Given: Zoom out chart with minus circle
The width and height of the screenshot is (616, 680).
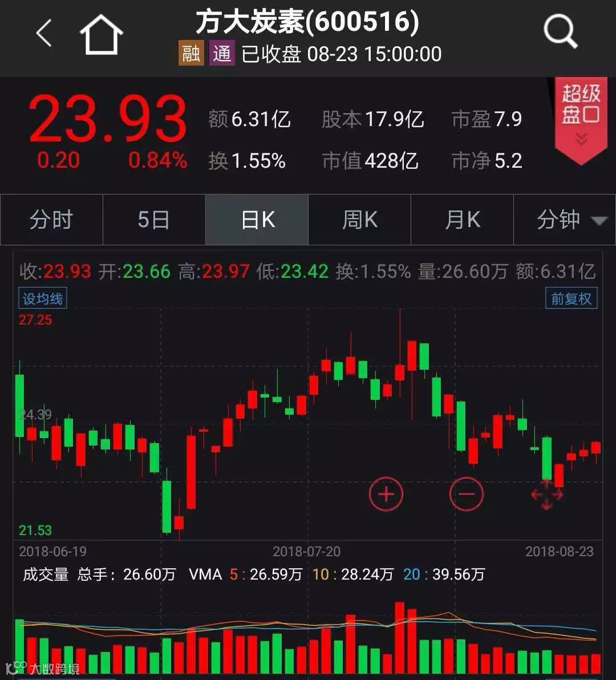Looking at the screenshot, I should coord(466,494).
